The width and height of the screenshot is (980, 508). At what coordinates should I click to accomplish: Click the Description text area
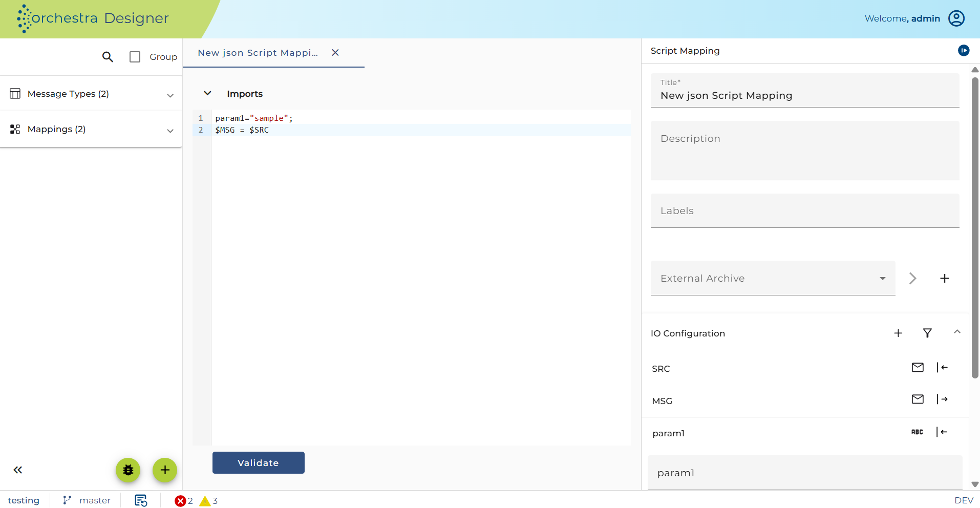805,151
